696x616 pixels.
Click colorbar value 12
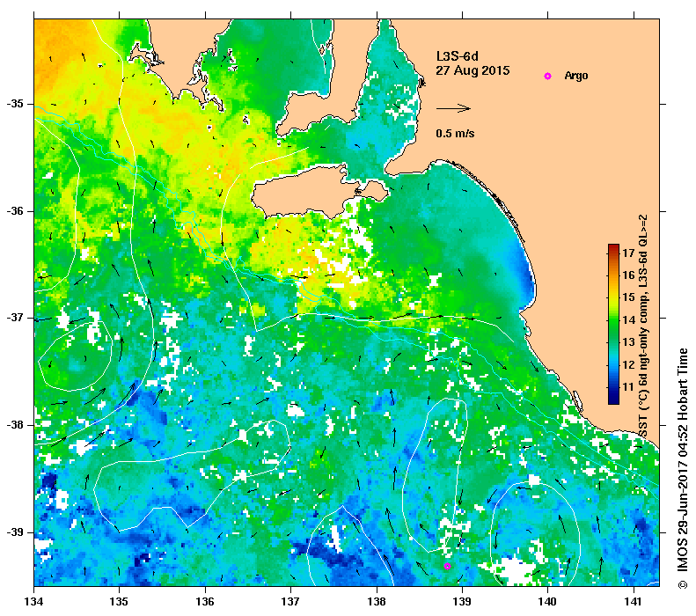pyautogui.click(x=628, y=365)
